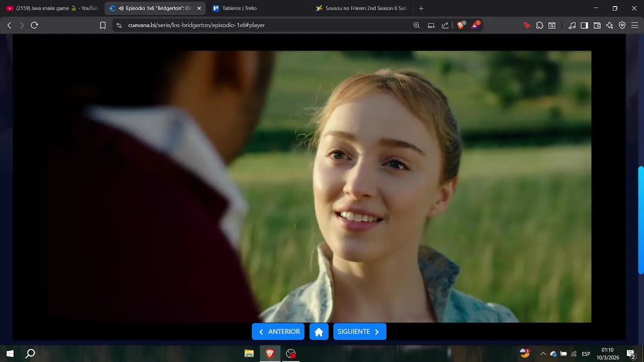The height and width of the screenshot is (362, 644).
Task: Reload the Cuevana page
Action: click(34, 25)
